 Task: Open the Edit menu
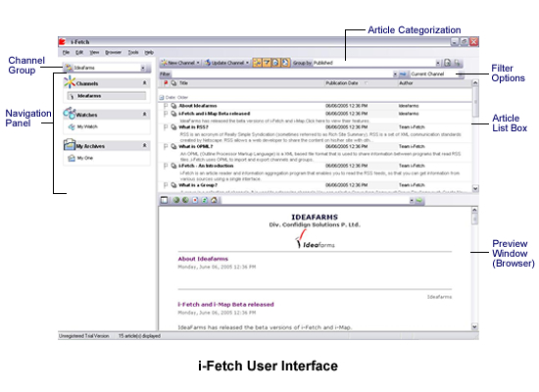click(x=79, y=52)
